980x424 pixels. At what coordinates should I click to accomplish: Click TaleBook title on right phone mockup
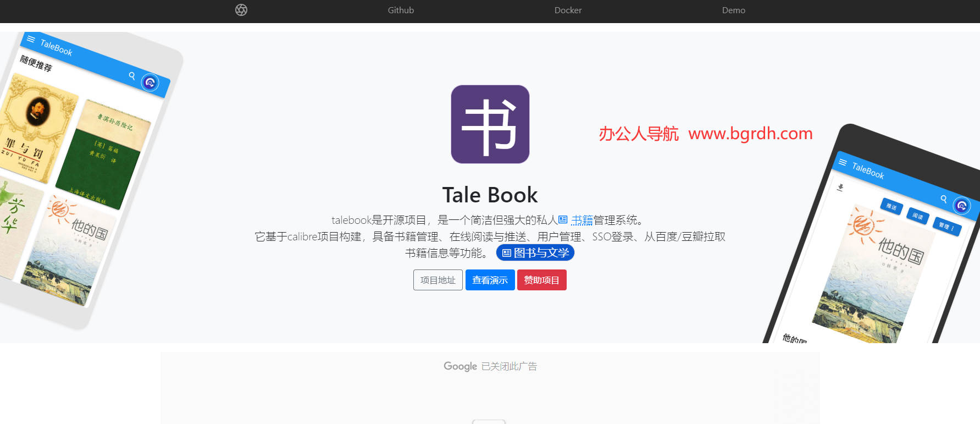(868, 171)
